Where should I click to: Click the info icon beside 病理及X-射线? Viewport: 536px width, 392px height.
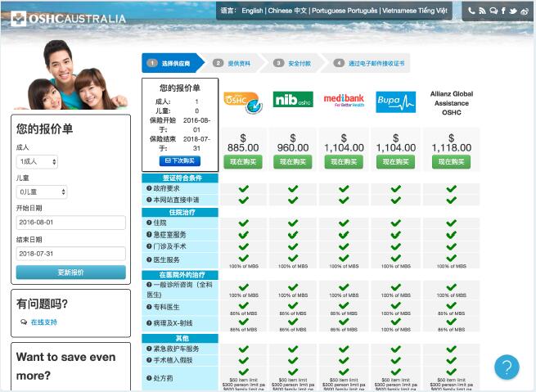click(x=149, y=323)
